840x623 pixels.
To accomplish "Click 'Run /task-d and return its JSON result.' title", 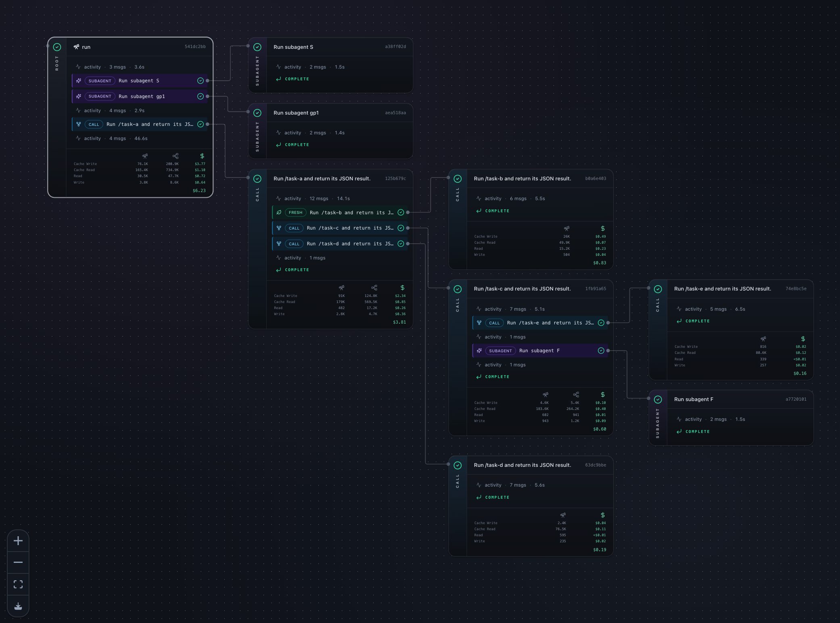I will [x=522, y=465].
